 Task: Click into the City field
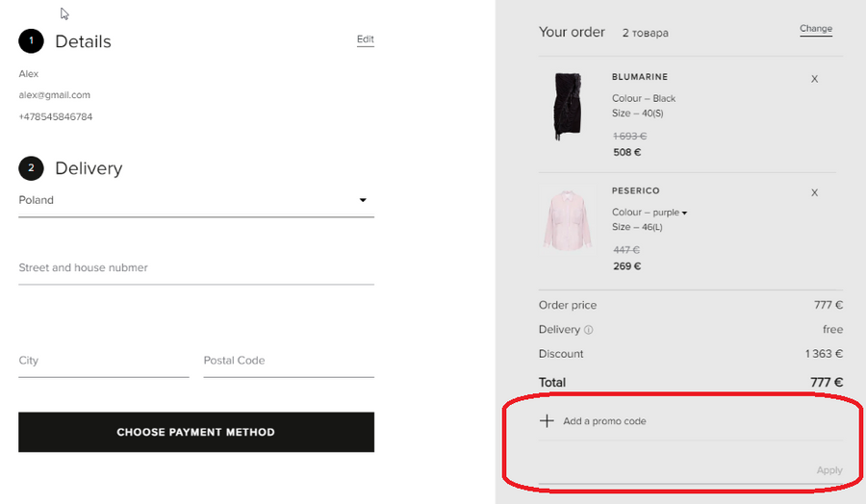[x=103, y=361]
